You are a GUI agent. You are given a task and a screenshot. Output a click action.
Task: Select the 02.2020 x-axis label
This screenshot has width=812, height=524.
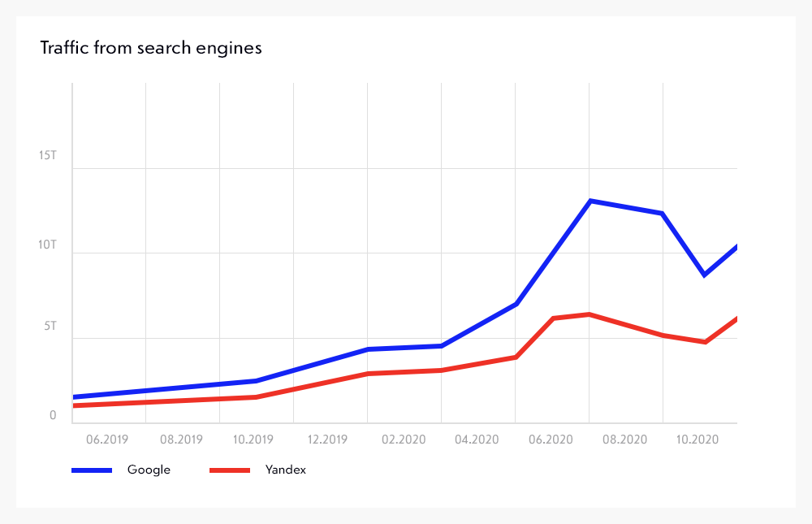pyautogui.click(x=403, y=440)
